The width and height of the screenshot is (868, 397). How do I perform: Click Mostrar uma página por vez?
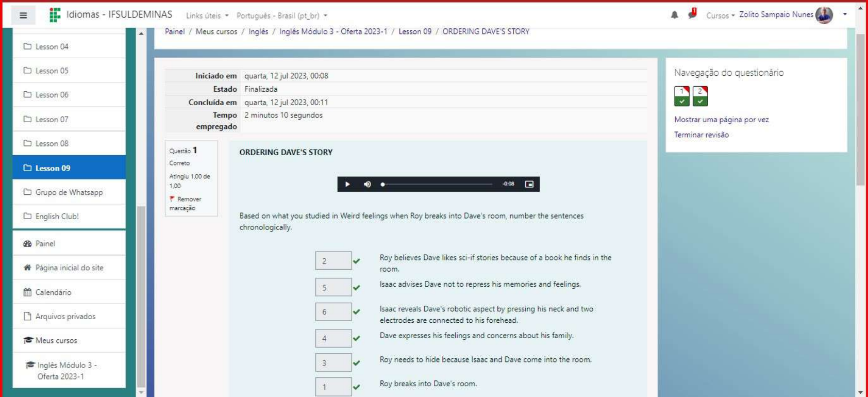tap(721, 120)
